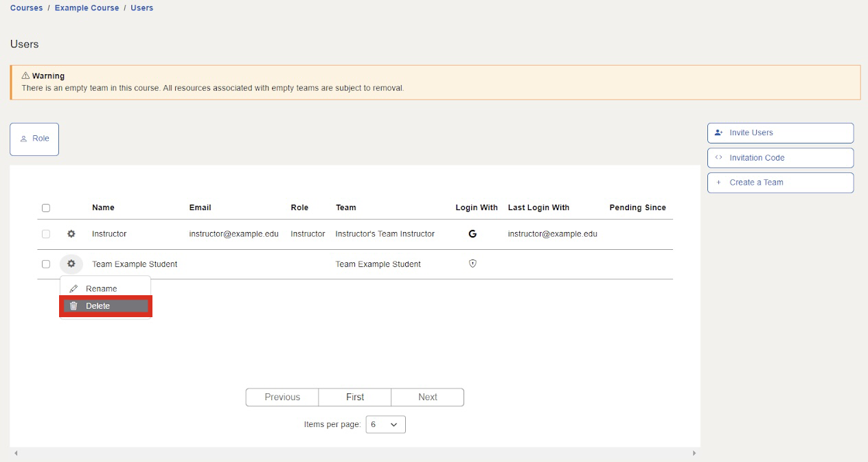The image size is (868, 462).
Task: Jump to the First page
Action: (355, 397)
